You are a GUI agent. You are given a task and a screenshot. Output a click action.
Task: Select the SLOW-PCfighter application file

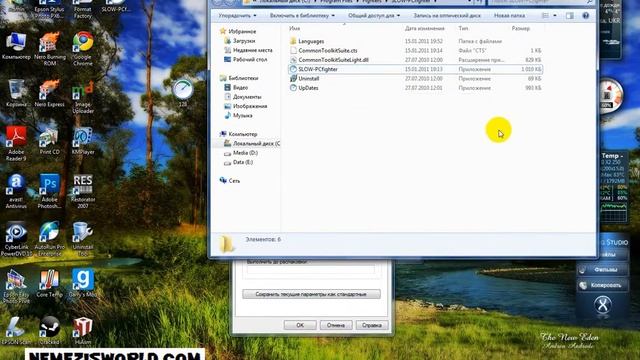point(415,69)
